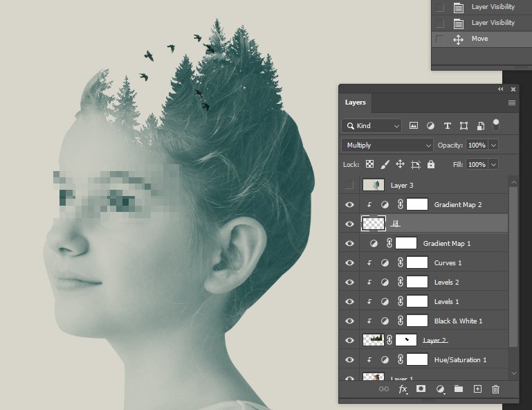Lock transparent pixels icon
Image resolution: width=532 pixels, height=410 pixels.
369,164
